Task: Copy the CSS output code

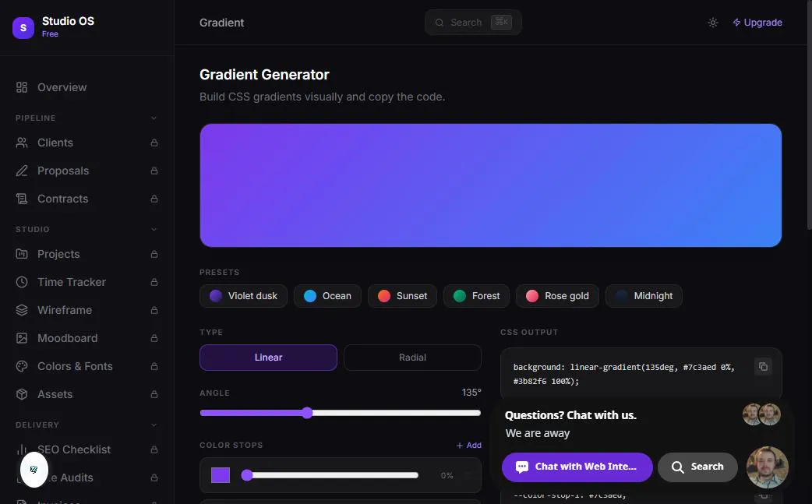Action: (763, 367)
